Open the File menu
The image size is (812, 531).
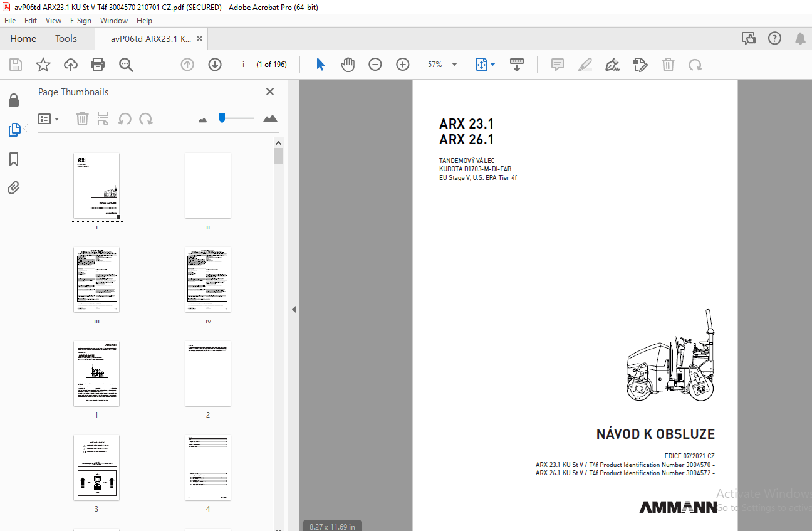pos(10,21)
